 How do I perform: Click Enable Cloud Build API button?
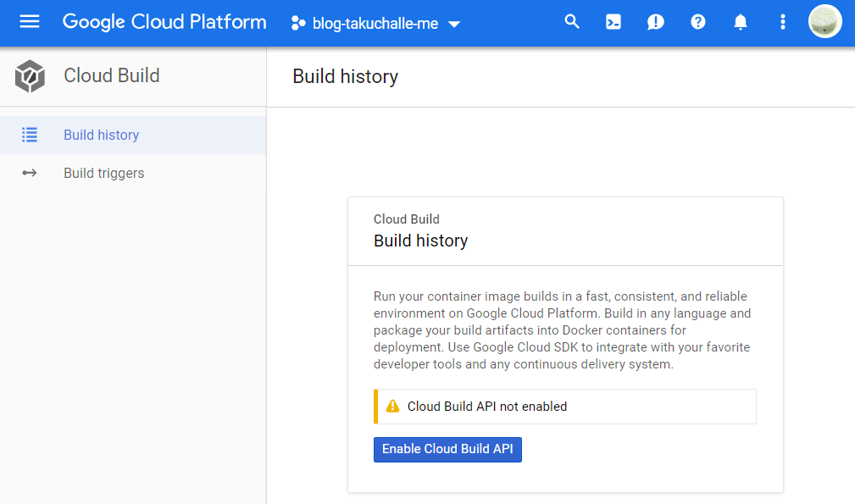[x=447, y=450]
